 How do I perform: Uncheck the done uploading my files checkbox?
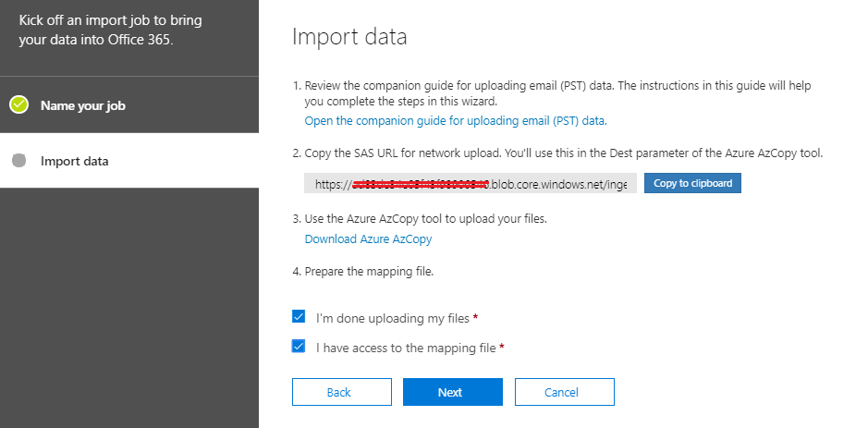[299, 317]
